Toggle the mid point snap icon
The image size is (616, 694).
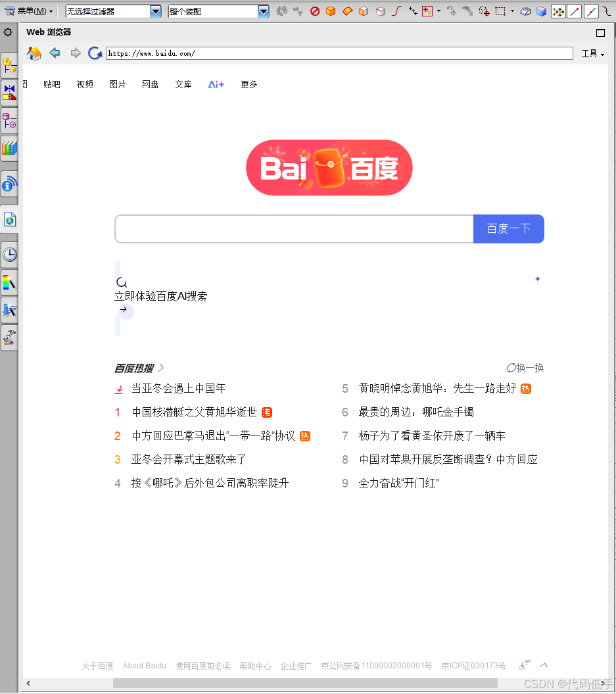tap(591, 11)
